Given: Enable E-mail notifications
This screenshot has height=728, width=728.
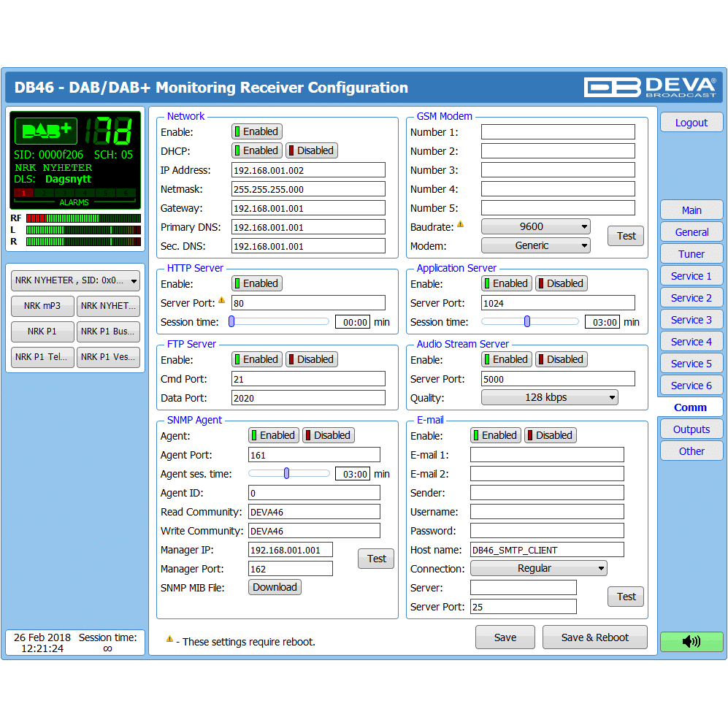Looking at the screenshot, I should [x=495, y=435].
